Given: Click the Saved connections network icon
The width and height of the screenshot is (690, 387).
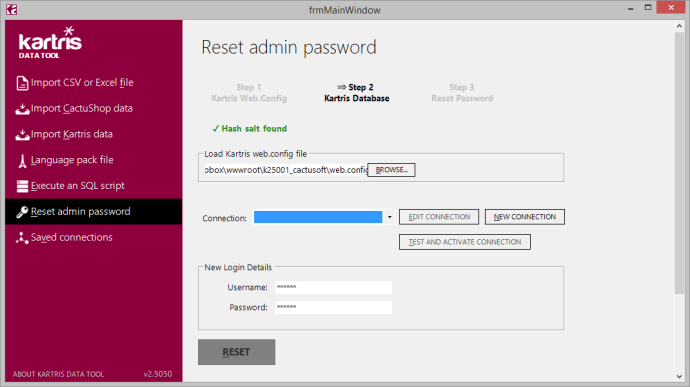Looking at the screenshot, I should click(22, 238).
